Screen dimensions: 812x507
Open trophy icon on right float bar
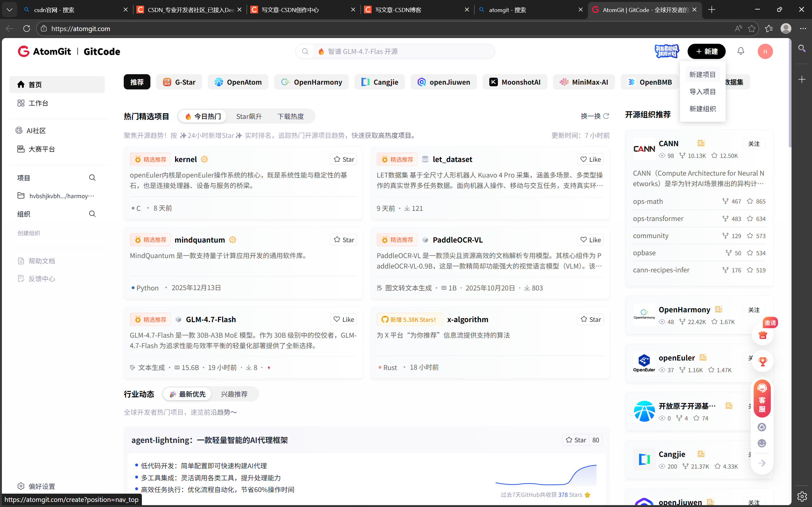pyautogui.click(x=763, y=361)
